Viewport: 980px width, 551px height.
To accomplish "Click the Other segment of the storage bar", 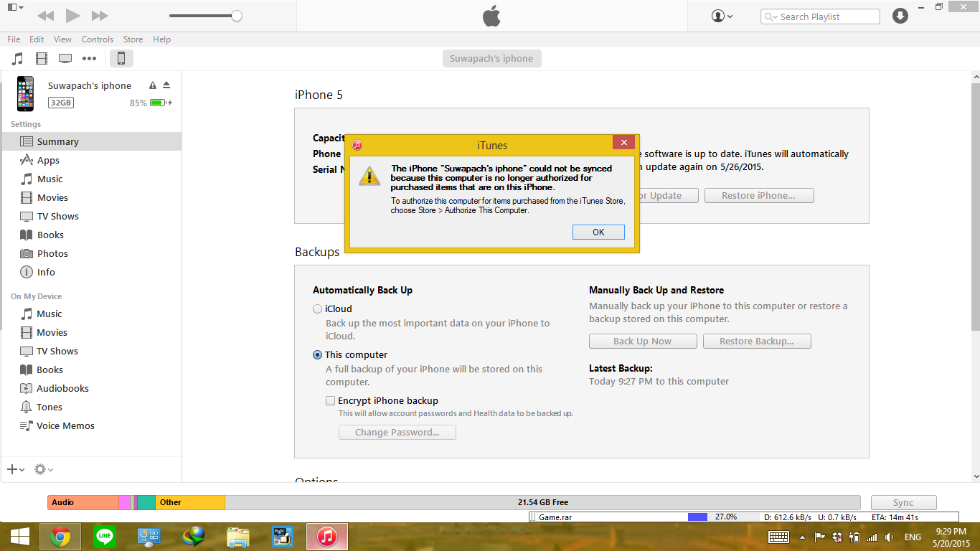I will point(190,502).
